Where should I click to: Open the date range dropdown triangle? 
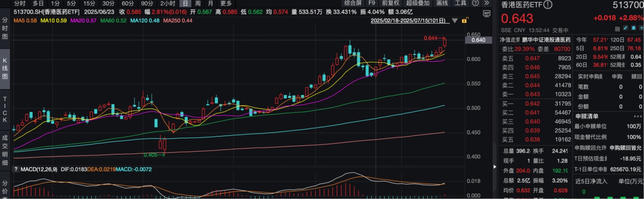tap(455, 21)
